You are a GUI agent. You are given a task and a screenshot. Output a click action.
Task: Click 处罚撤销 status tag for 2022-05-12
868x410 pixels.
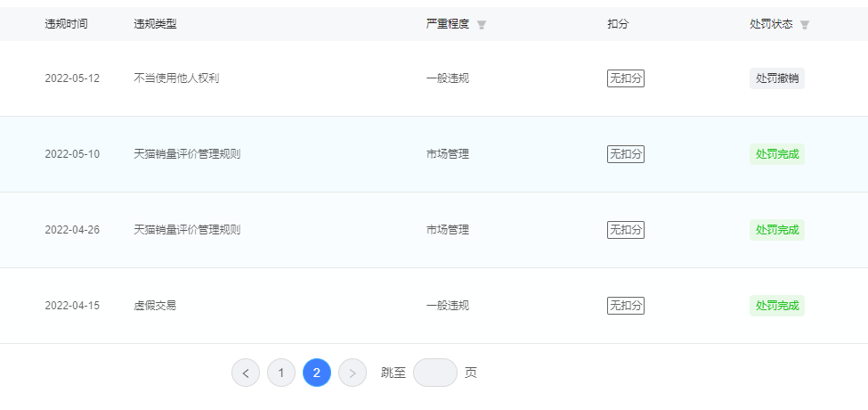pos(777,78)
